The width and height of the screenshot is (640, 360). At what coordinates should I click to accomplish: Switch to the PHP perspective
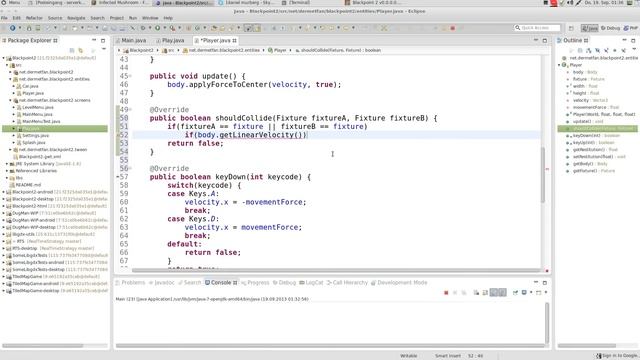pos(631,28)
